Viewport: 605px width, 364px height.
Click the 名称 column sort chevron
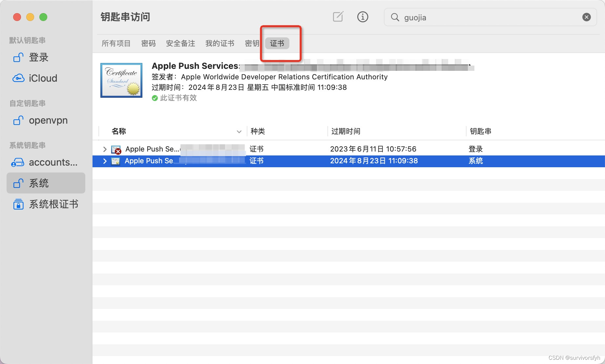click(x=239, y=131)
